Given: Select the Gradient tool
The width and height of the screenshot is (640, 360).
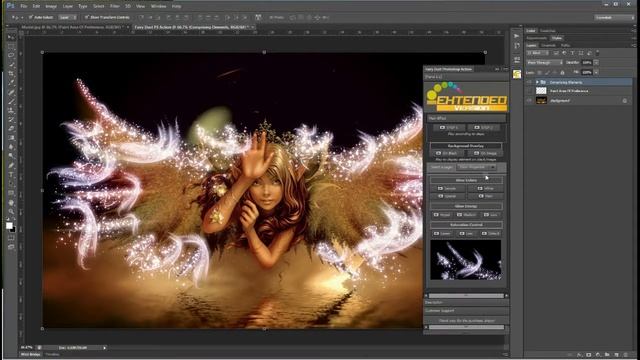Looking at the screenshot, I should click(11, 138).
